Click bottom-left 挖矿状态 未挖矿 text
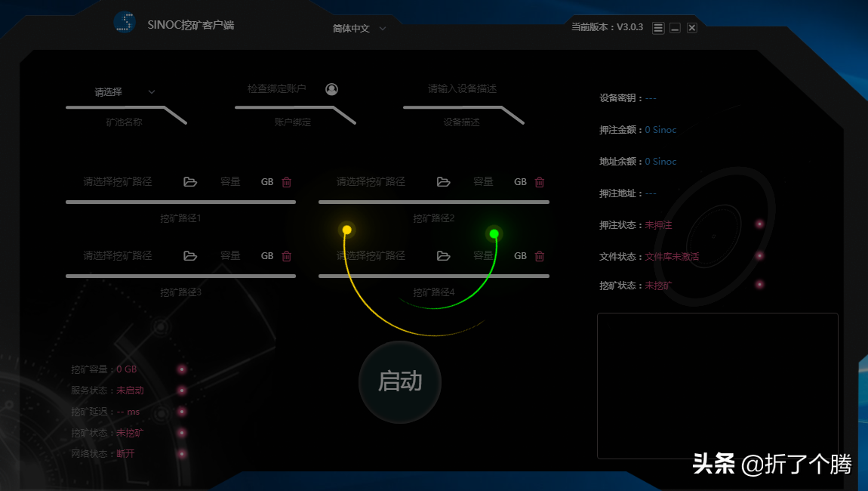Image resolution: width=868 pixels, height=491 pixels. coord(107,433)
